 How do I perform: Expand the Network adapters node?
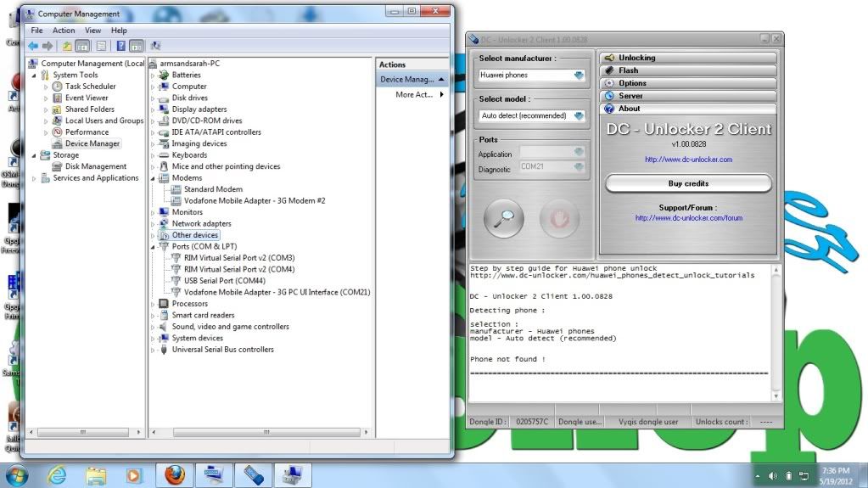pos(154,224)
